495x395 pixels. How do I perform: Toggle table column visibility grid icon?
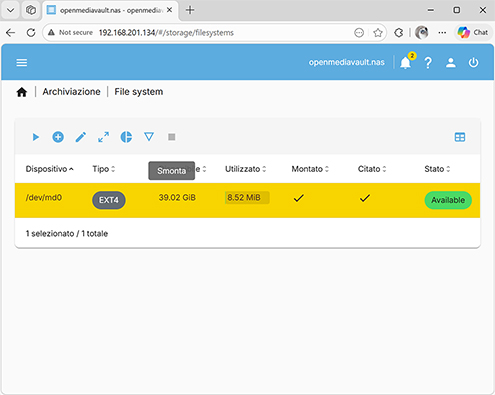pyautogui.click(x=460, y=137)
